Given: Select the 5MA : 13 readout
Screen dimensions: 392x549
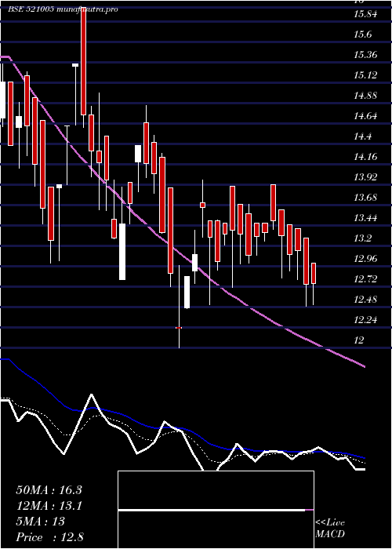Looking at the screenshot, I should 41,522.
